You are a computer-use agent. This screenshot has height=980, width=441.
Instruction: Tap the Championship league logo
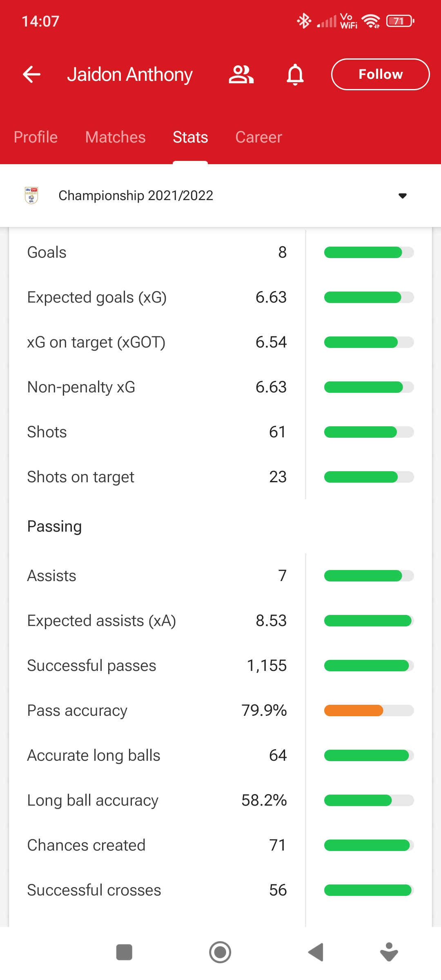[31, 196]
